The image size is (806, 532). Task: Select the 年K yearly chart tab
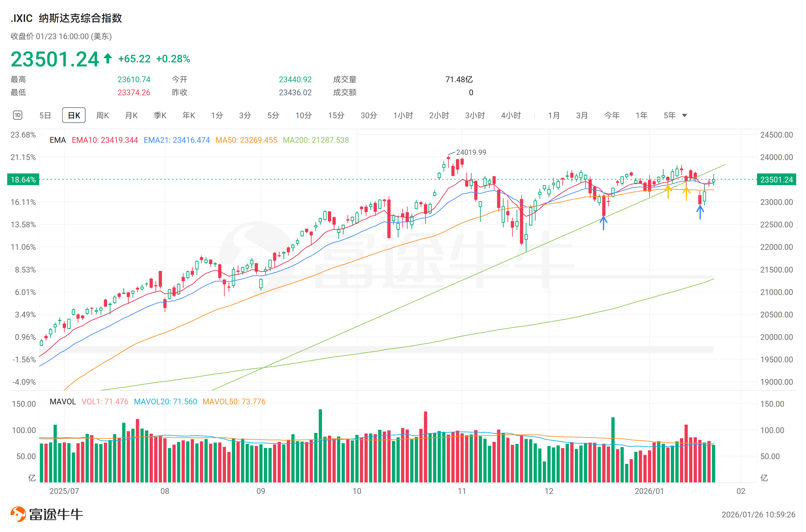tap(189, 115)
